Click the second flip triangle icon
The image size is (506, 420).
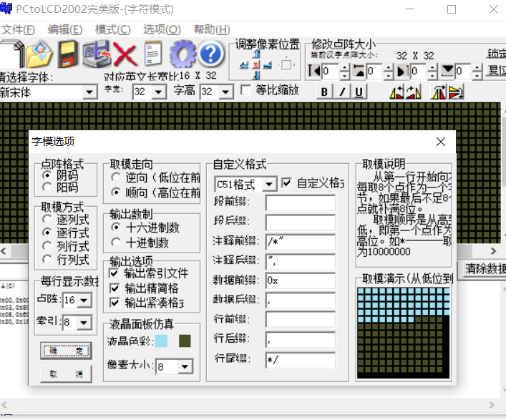coord(414,92)
